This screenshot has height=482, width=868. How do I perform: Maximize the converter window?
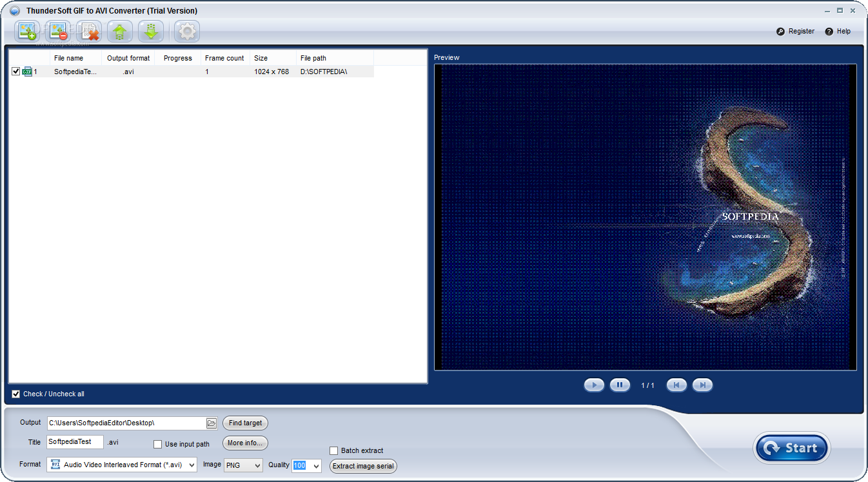(840, 10)
